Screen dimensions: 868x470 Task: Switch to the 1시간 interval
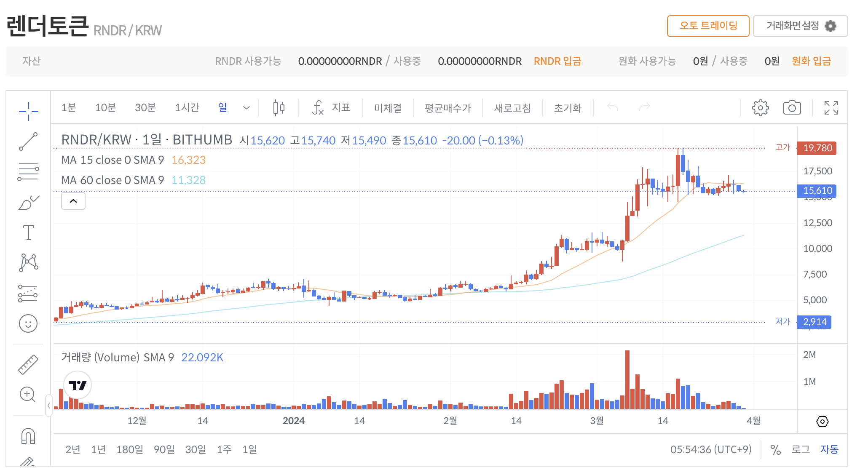click(187, 108)
